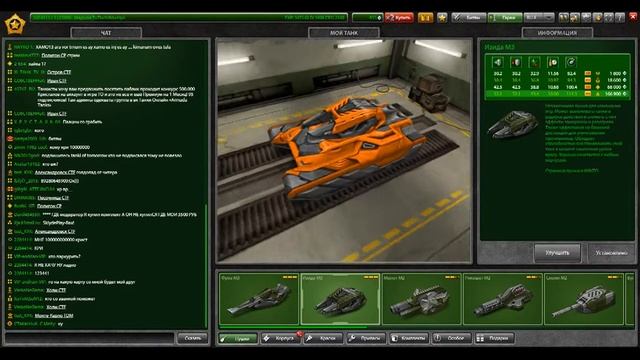Open the Подарки gifts category
Image resolution: width=640 pixels, height=360 pixels.
point(494,338)
